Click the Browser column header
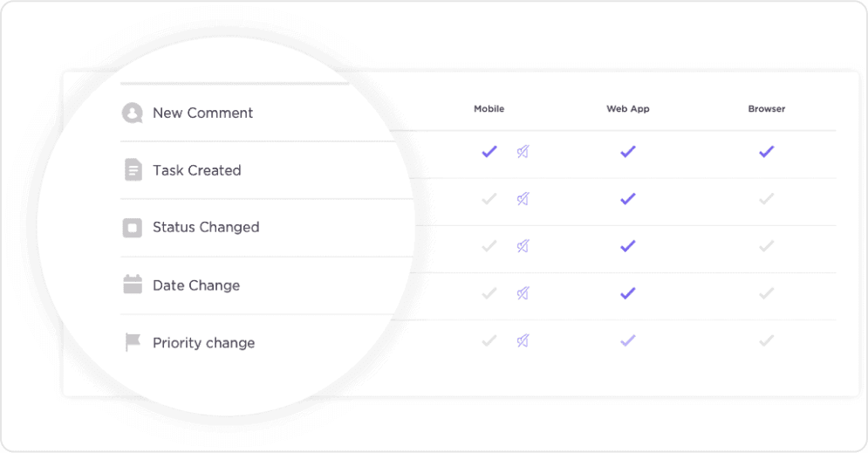This screenshot has width=868, height=453. (x=767, y=108)
